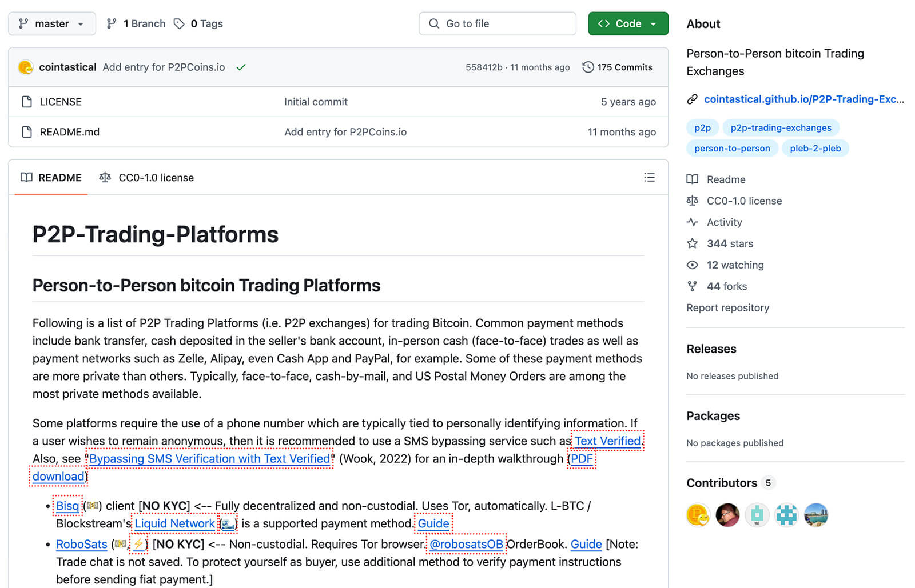Open the 12 watching list
This screenshot has width=915, height=588.
(x=734, y=265)
